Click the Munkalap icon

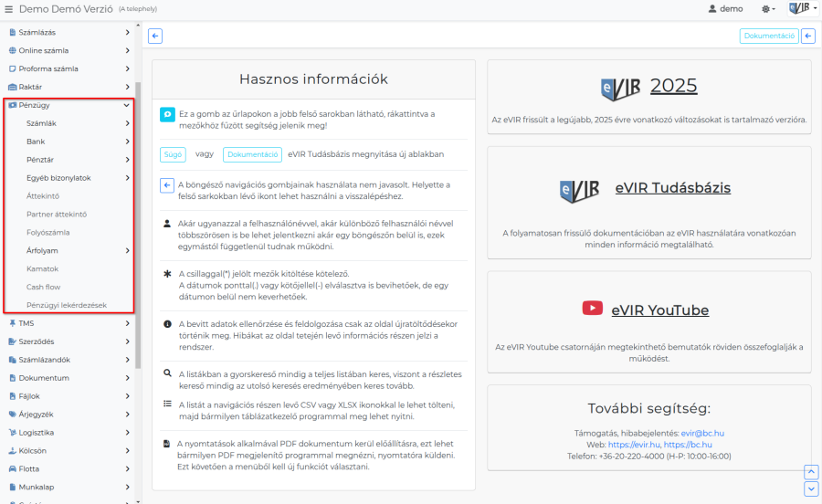coord(12,488)
